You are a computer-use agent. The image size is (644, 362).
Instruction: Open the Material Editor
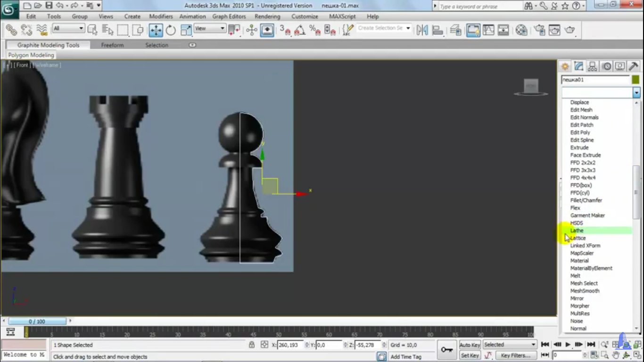tap(521, 30)
